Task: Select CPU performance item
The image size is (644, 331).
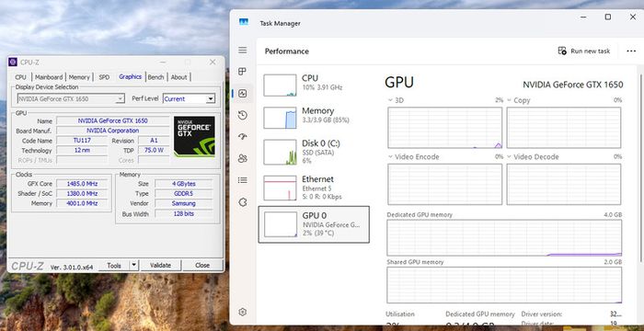Action: pos(315,85)
